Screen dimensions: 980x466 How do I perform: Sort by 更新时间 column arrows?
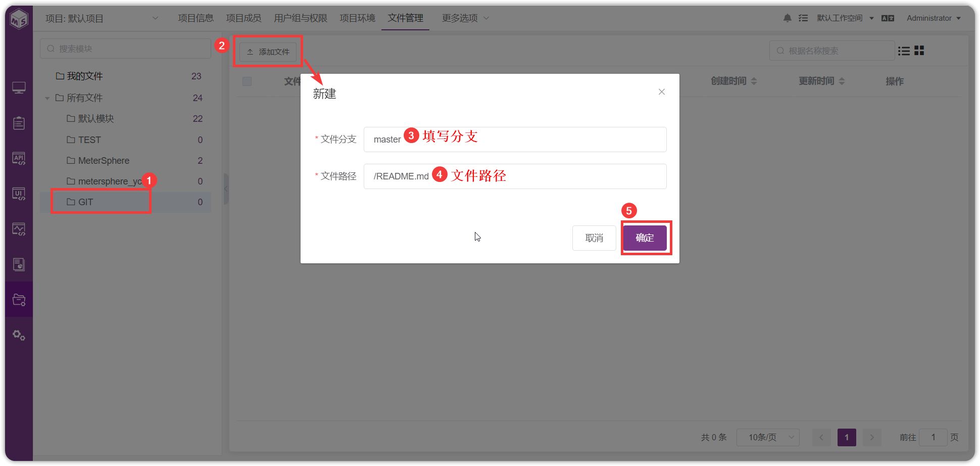(x=842, y=81)
